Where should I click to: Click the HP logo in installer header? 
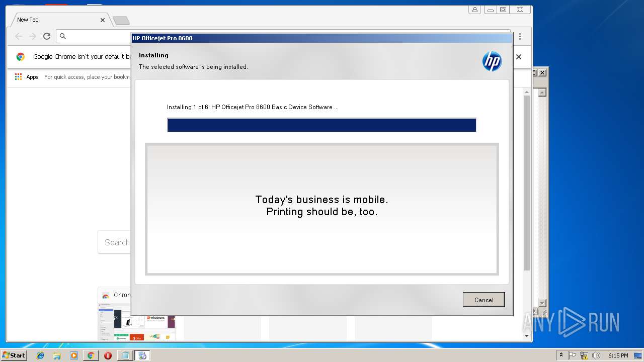click(492, 61)
